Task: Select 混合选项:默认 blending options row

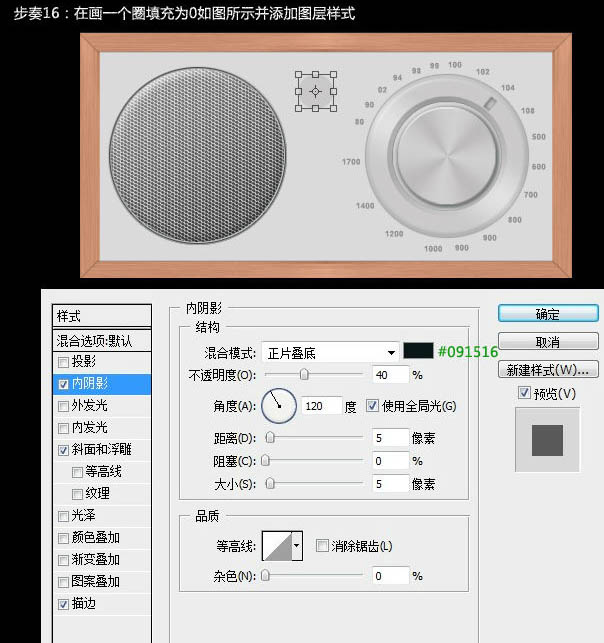Action: tap(102, 340)
